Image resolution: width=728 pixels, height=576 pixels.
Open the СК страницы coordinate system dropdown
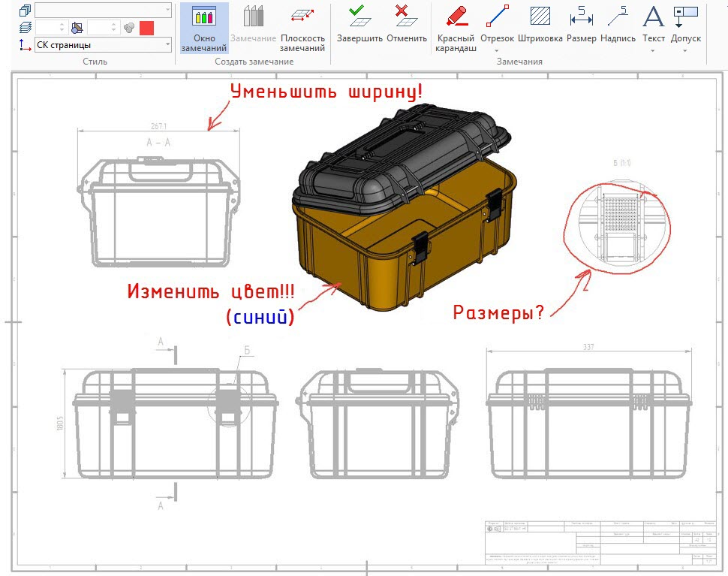click(167, 44)
